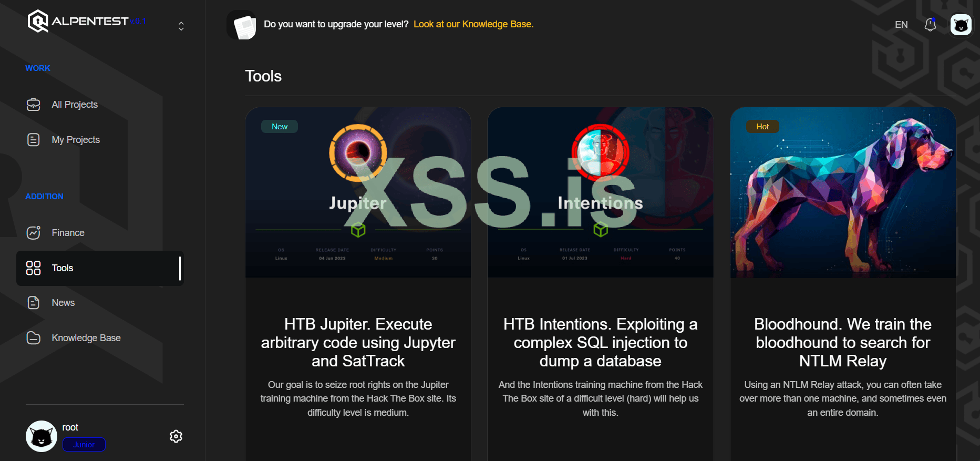Click the Tools page heading

263,76
